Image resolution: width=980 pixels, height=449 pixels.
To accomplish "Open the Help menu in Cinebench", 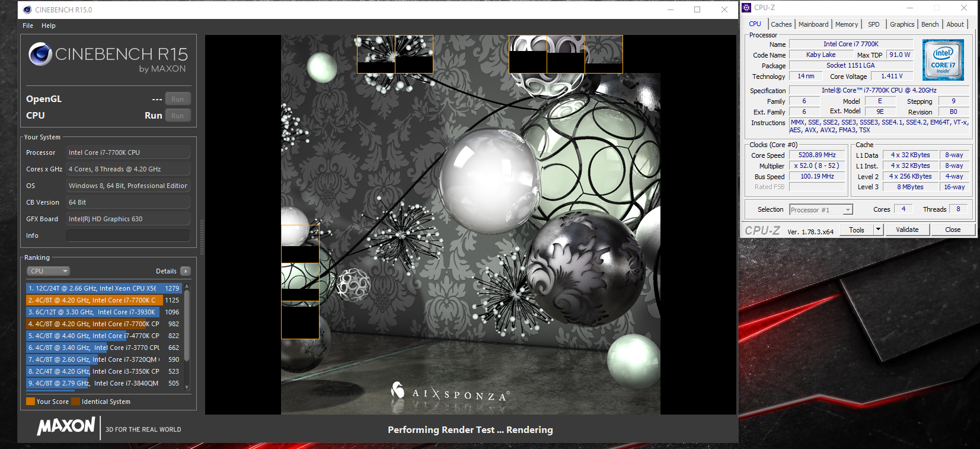I will click(49, 26).
